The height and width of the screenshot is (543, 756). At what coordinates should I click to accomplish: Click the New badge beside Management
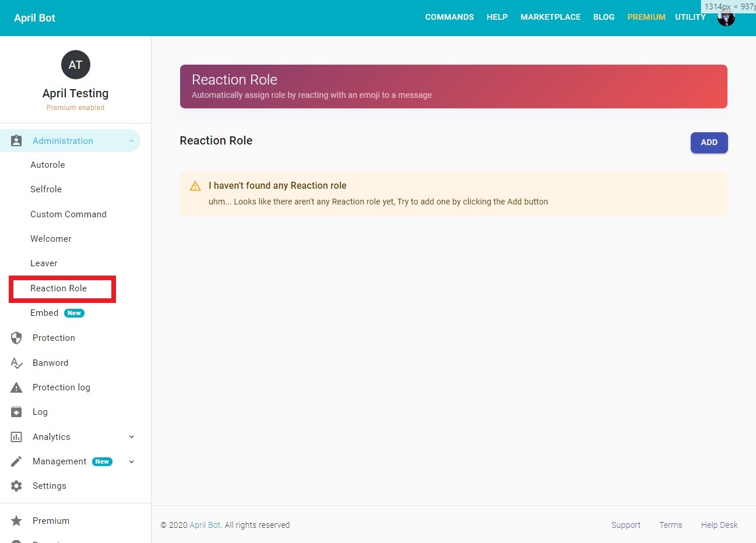(x=102, y=461)
